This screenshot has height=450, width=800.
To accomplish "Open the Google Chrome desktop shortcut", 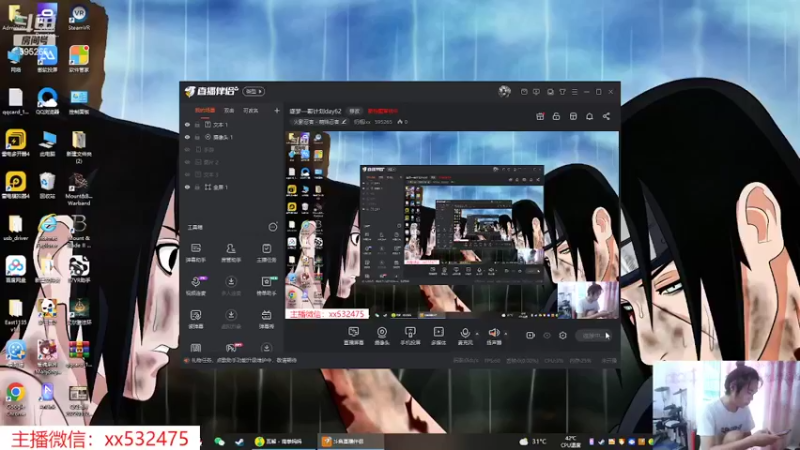I will (x=16, y=399).
